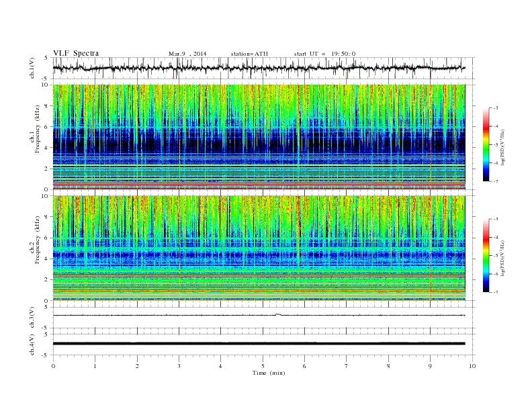This screenshot has height=411, width=532.
Task: Click the ch.1(V) axis label
Action: 32,68
